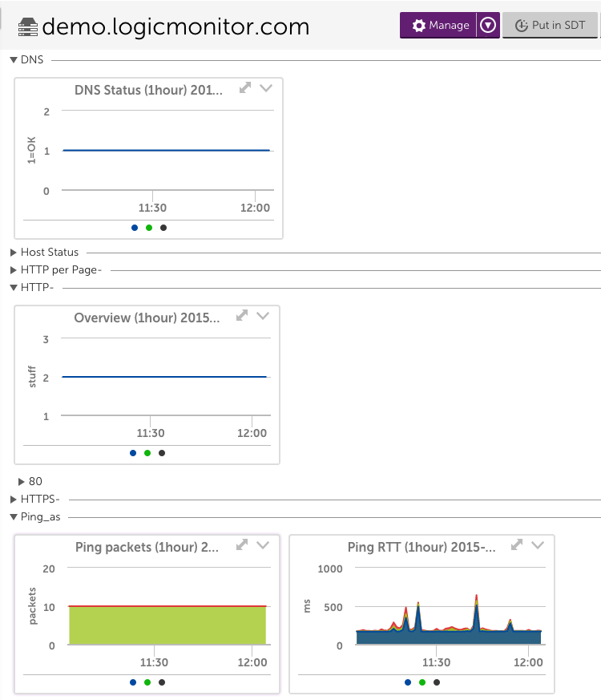The image size is (601, 700).
Task: Select the blue dot under Ping packets graph
Action: 133,682
